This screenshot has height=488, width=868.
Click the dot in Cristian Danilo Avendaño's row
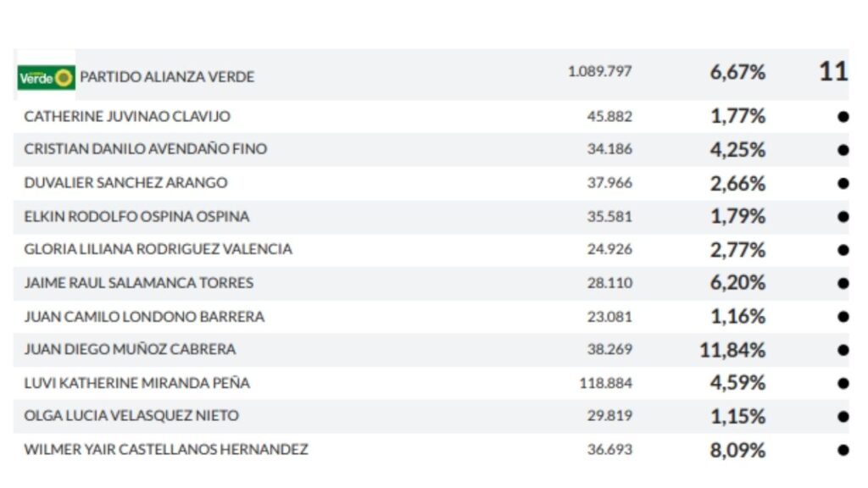tap(843, 150)
